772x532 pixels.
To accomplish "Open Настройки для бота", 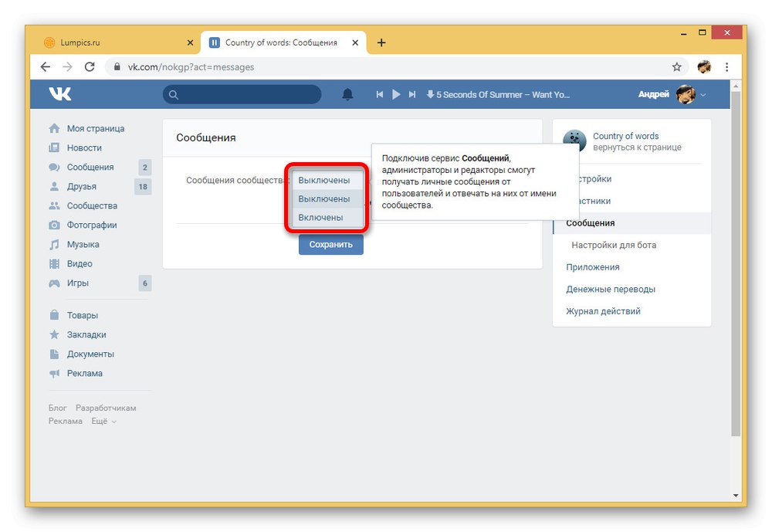I will [x=614, y=245].
